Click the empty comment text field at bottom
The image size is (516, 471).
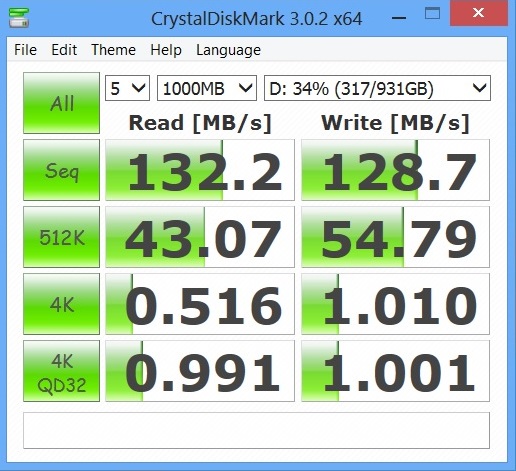[256, 430]
